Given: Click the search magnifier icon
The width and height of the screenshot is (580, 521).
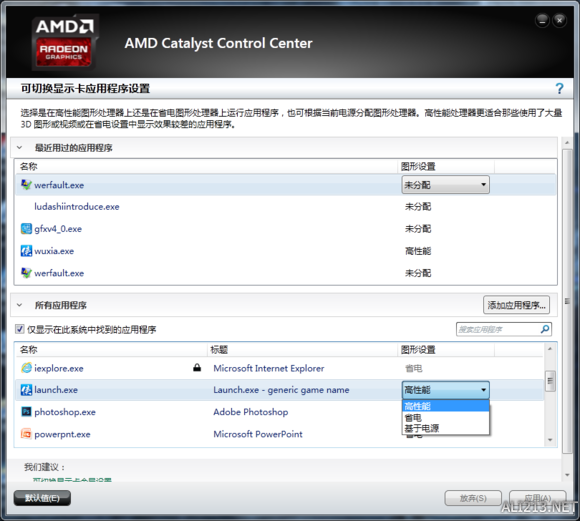Looking at the screenshot, I should [545, 329].
